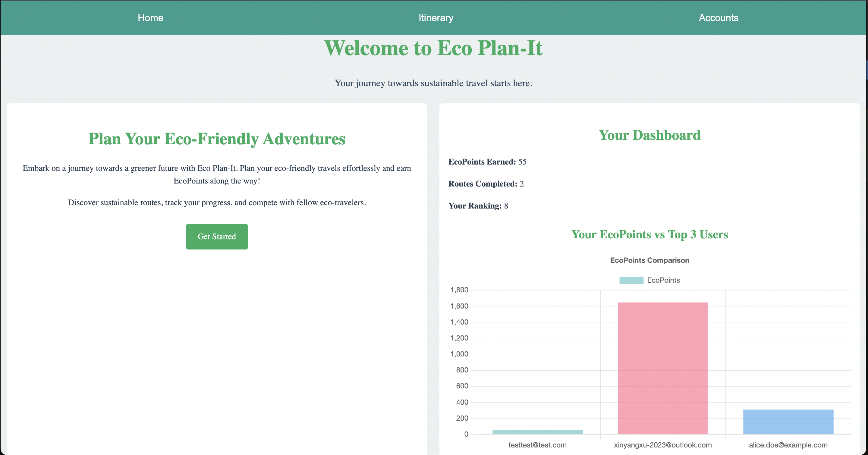Viewport: 868px width, 455px height.
Task: Click the EcoPoints legend label
Action: pos(663,280)
